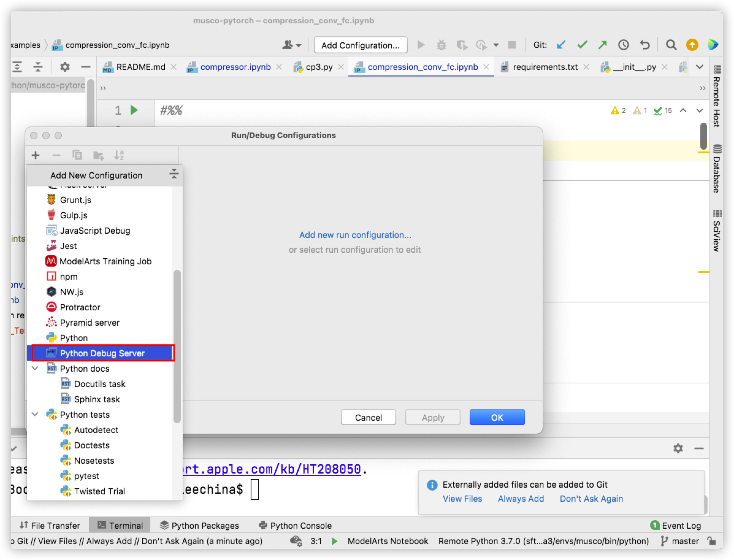
Task: Select Python Debug Server configuration
Action: pyautogui.click(x=103, y=353)
